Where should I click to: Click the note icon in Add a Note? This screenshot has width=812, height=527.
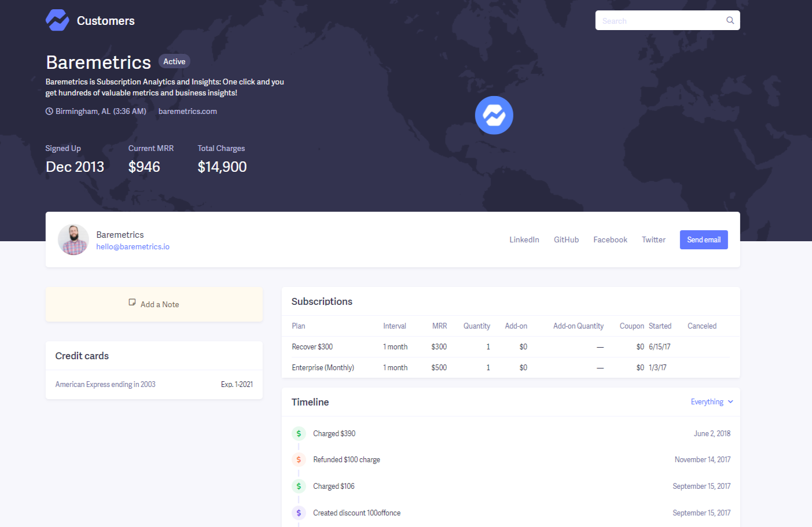(x=132, y=303)
